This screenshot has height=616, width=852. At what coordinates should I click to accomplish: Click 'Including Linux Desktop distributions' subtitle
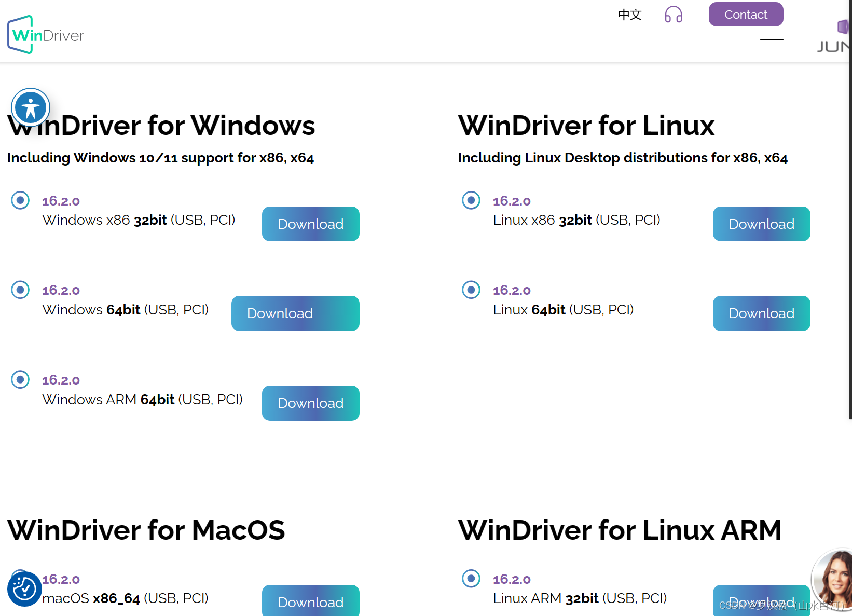click(x=623, y=158)
